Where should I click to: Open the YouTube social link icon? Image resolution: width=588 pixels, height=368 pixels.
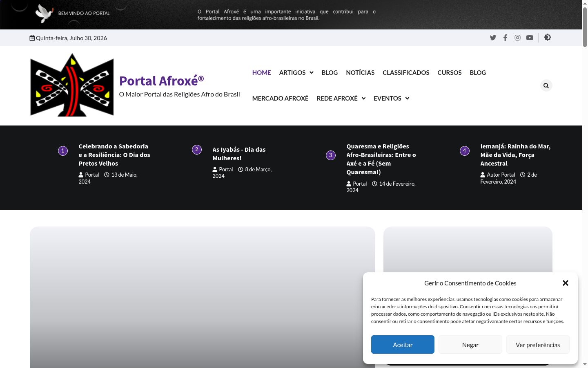coord(530,38)
